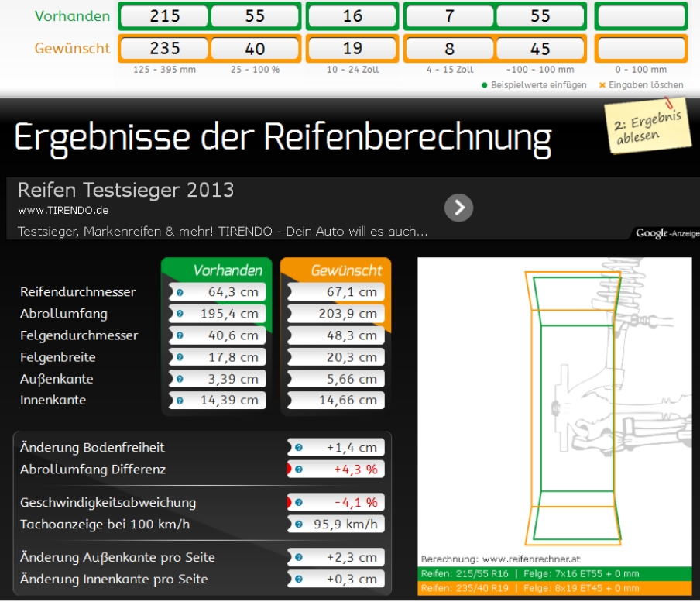Click the Gewünscht rim diameter field 19

(x=352, y=49)
